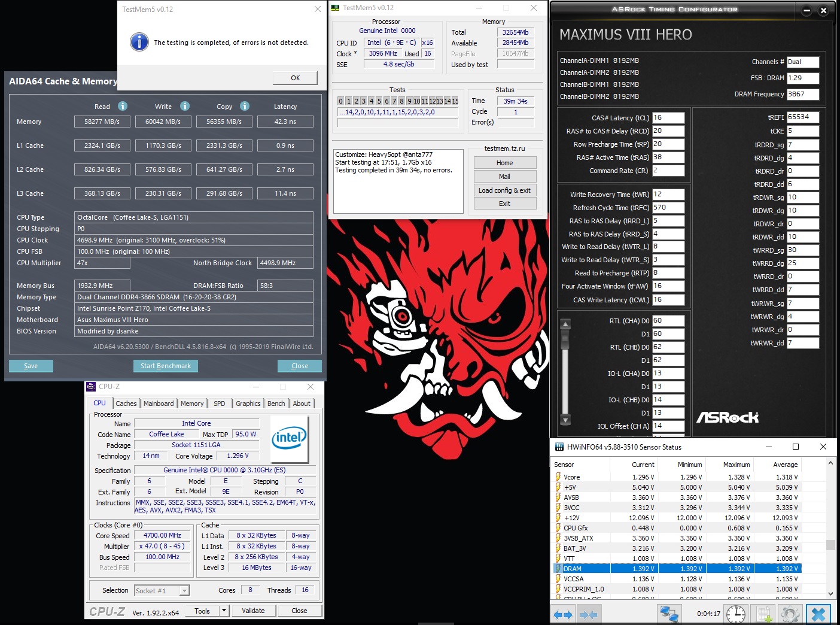This screenshot has height=625, width=840.
Task: Click OK in the TestMem5 completion dialog
Action: click(x=296, y=78)
